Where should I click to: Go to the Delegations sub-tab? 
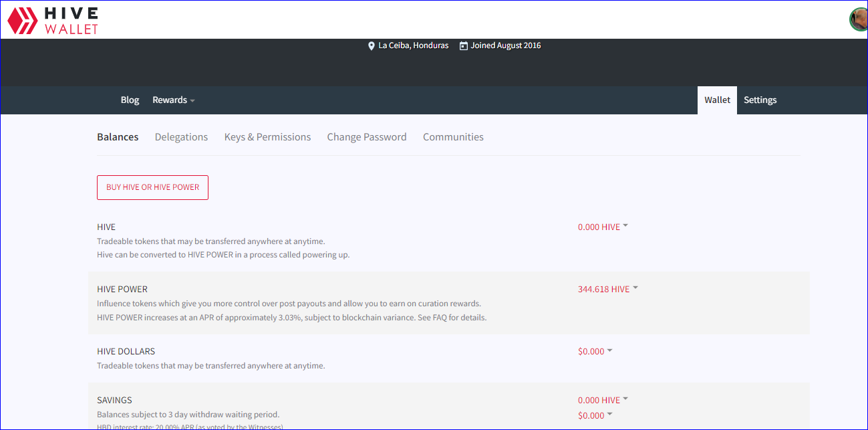click(181, 137)
